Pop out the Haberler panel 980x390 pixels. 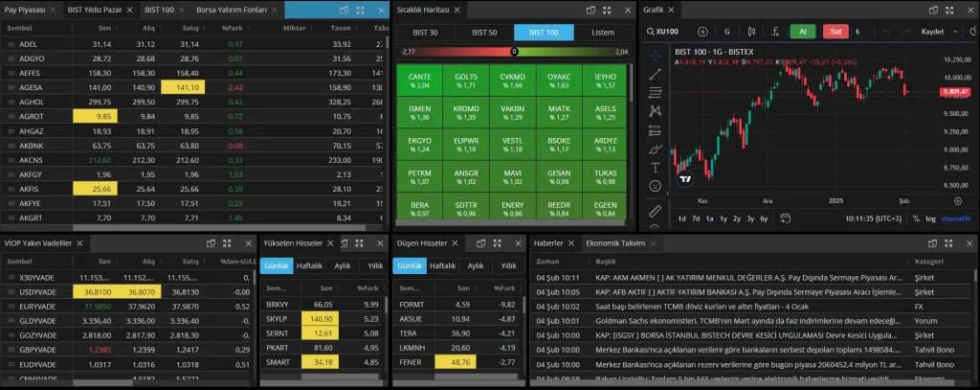pyautogui.click(x=933, y=242)
